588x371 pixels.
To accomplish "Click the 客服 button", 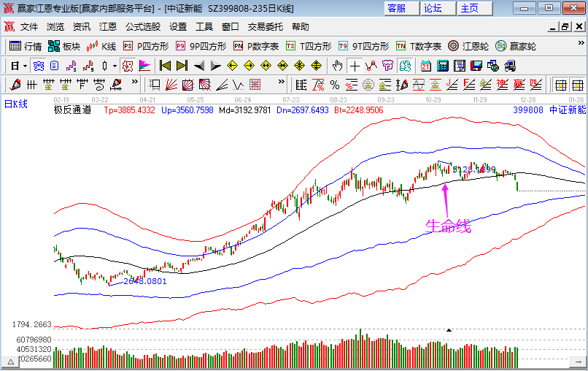I will click(x=402, y=8).
